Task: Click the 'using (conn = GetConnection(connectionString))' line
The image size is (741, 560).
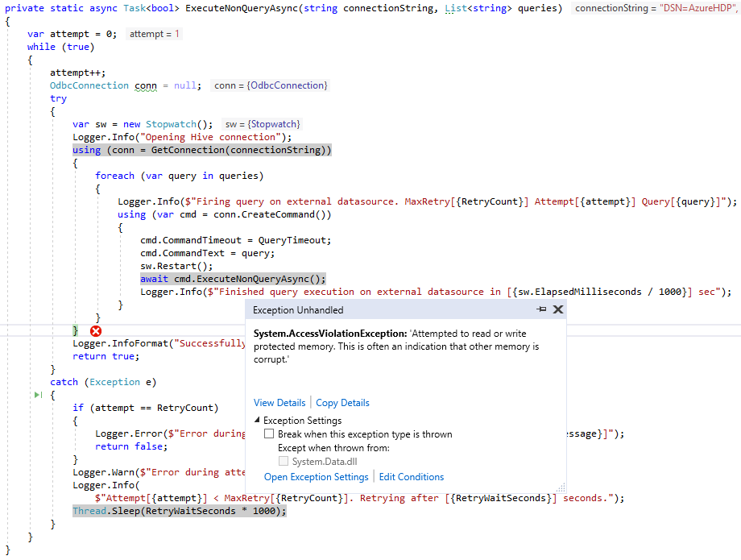Action: point(202,150)
